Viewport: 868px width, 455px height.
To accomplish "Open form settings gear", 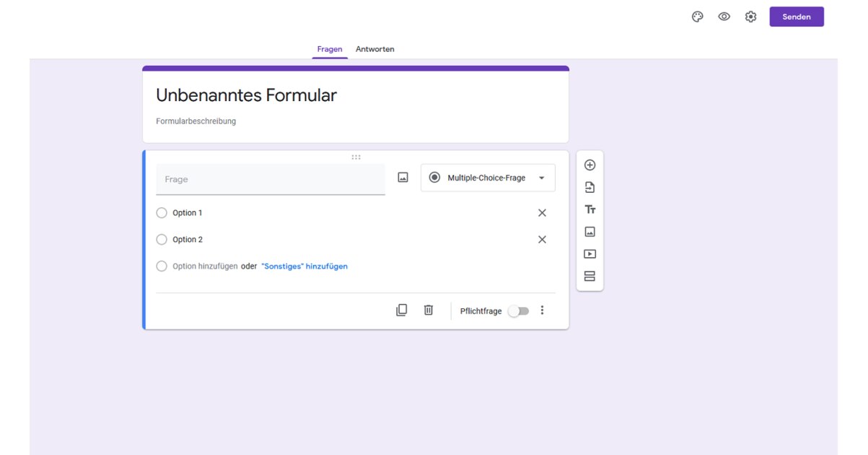I will (x=750, y=17).
